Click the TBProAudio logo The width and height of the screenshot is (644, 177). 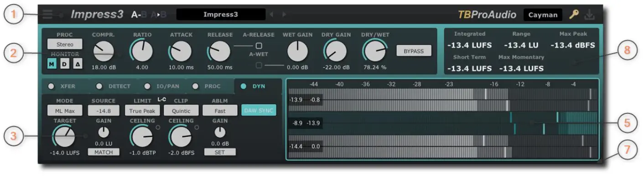(x=487, y=15)
